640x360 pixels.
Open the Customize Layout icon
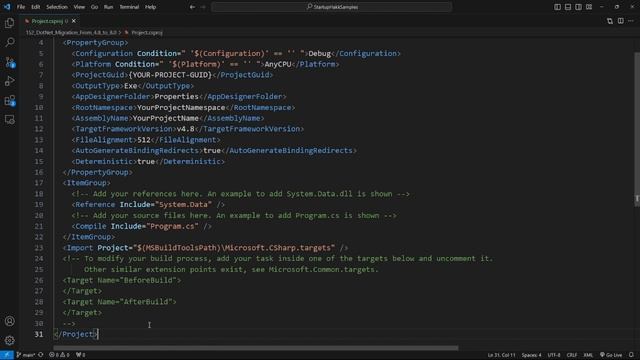[x=589, y=7]
